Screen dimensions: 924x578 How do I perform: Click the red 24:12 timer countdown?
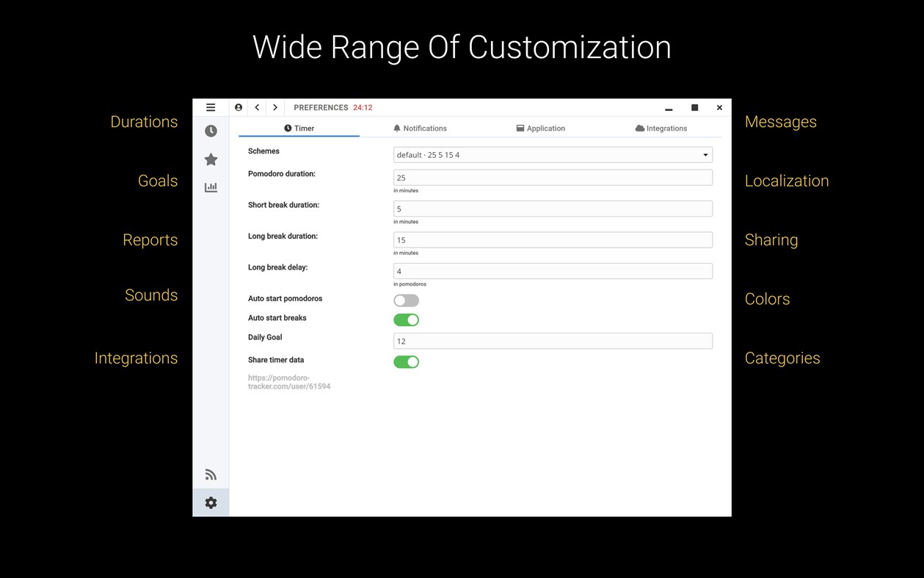point(363,107)
